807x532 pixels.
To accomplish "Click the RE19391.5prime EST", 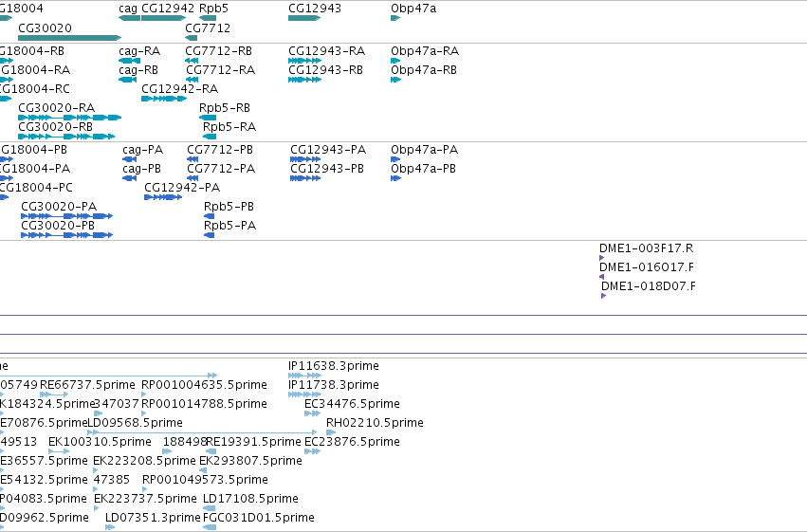I will pyautogui.click(x=211, y=451).
